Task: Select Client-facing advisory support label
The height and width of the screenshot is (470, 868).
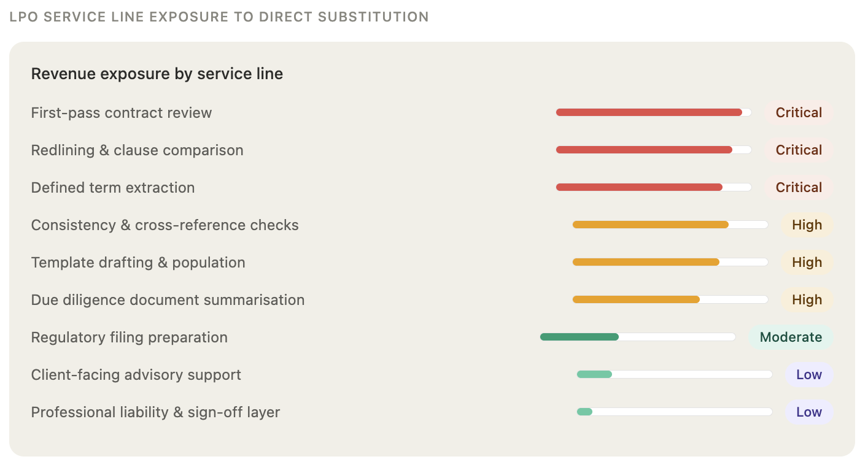Action: 136,375
